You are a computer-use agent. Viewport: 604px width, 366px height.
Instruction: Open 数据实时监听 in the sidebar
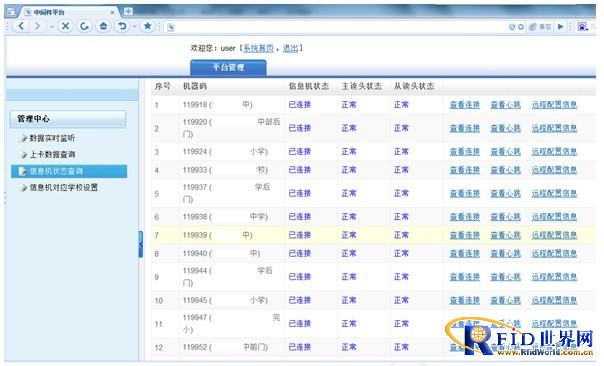pyautogui.click(x=52, y=138)
